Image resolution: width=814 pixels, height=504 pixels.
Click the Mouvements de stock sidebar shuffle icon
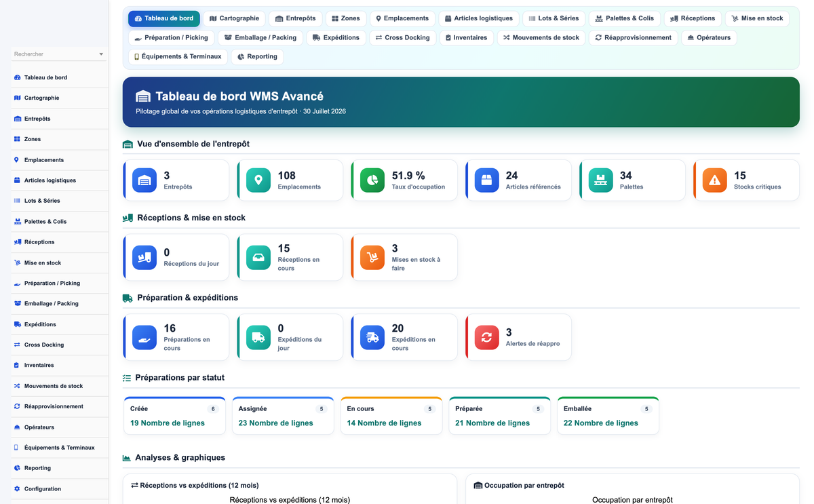(17, 386)
